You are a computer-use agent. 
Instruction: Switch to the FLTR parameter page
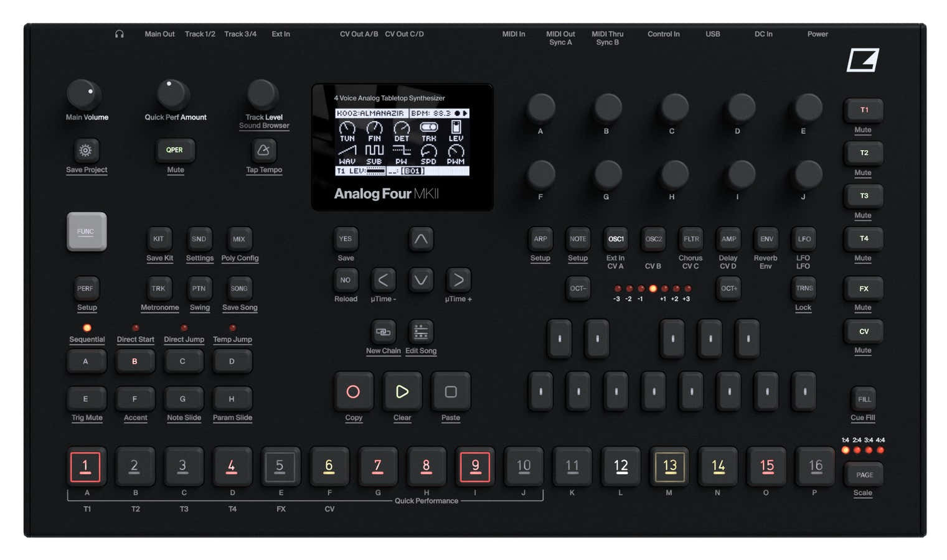click(691, 239)
